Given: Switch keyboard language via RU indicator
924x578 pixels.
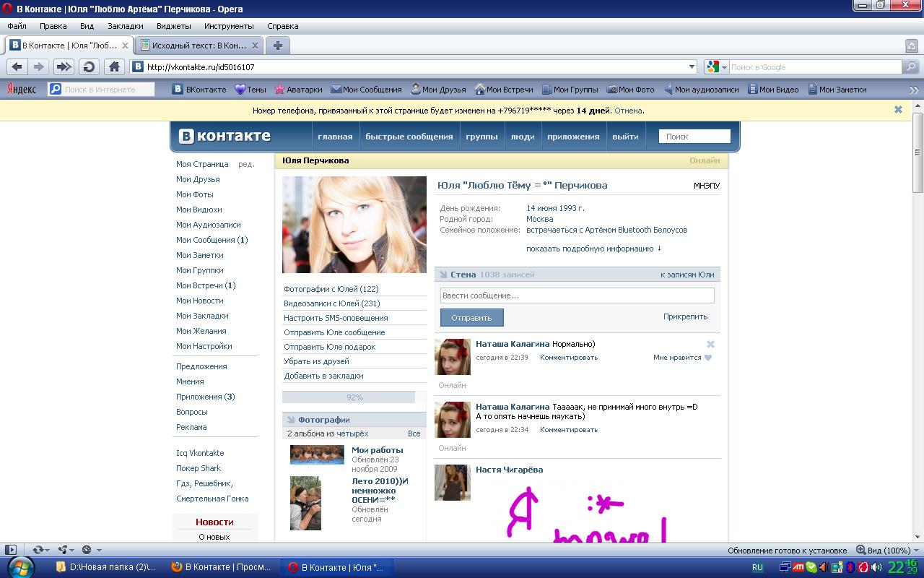Looking at the screenshot, I should coord(757,567).
